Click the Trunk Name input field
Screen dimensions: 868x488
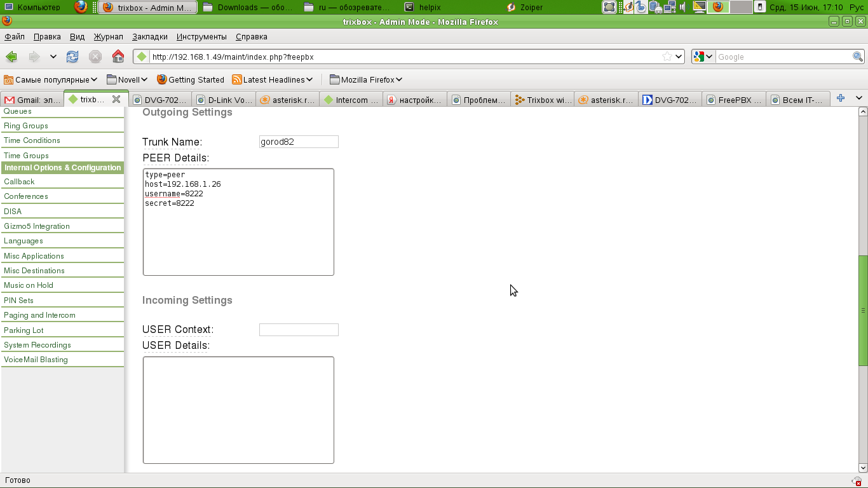click(x=299, y=142)
